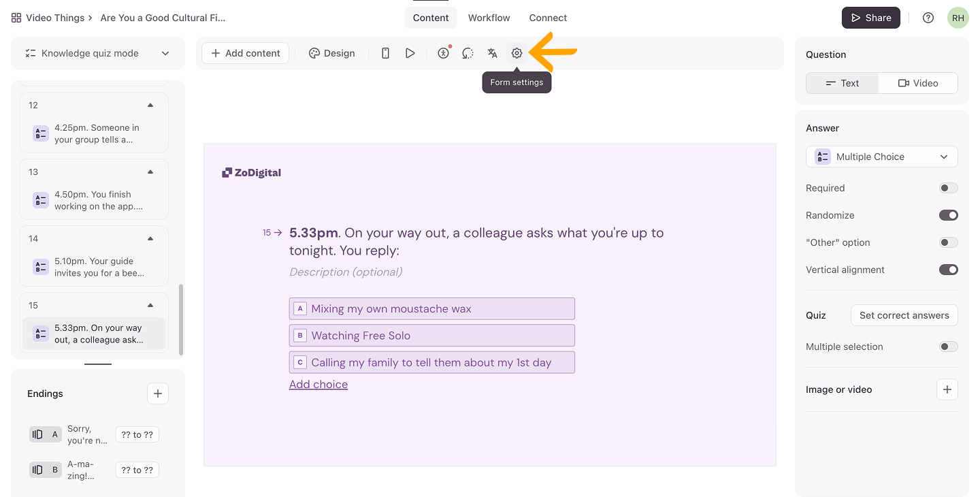Switch to the Workflow tab

(489, 18)
